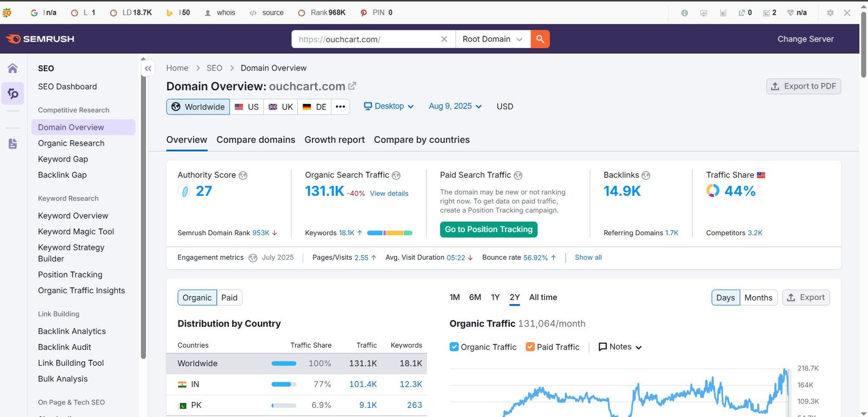Select the All time range

pos(543,297)
